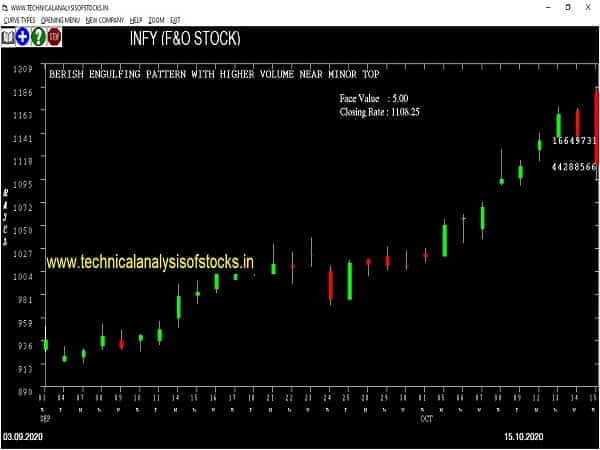The width and height of the screenshot is (600, 450).
Task: Open help via green question mark icon
Action: [x=38, y=37]
